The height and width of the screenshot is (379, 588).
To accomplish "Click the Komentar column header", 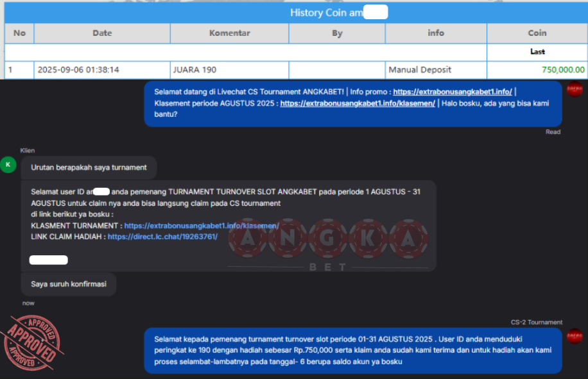I will [230, 33].
